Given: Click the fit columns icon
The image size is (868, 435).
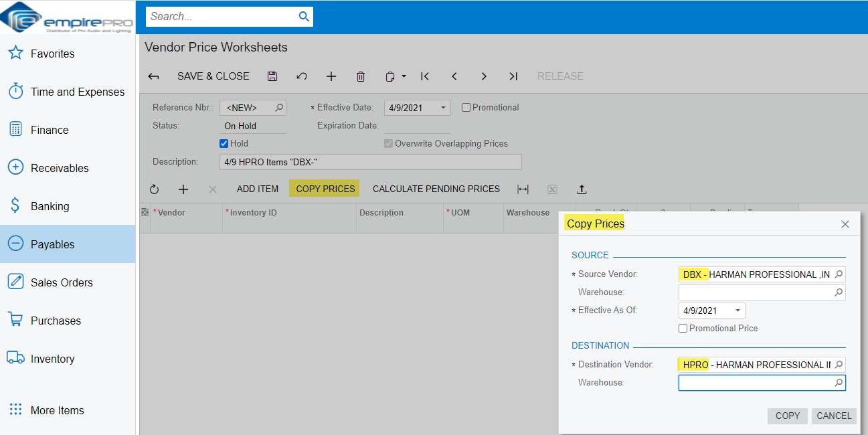Looking at the screenshot, I should 523,189.
